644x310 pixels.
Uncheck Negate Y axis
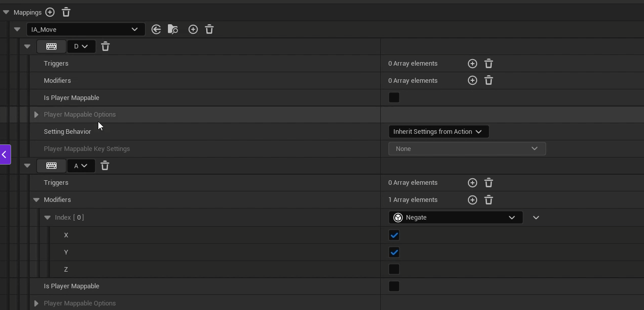pos(394,252)
